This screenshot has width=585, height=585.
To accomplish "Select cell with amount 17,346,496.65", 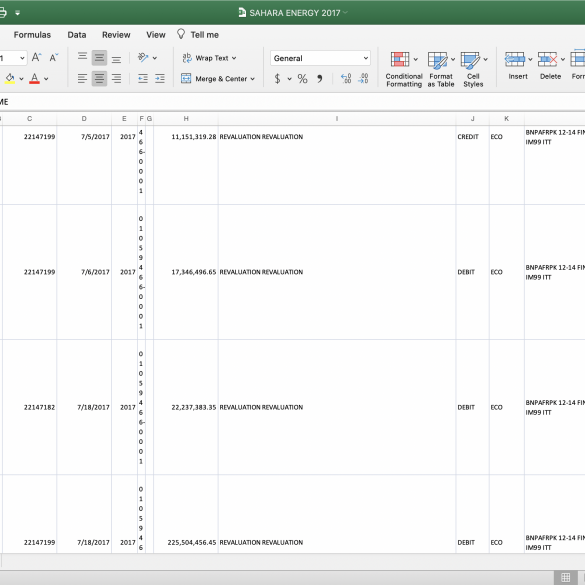I will (186, 272).
